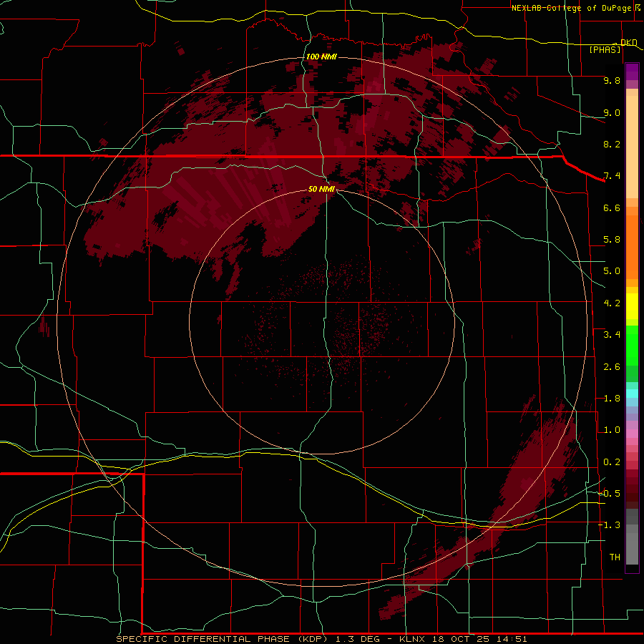Image resolution: width=644 pixels, height=644 pixels.
Task: Click the TH threshold label
Action: point(615,557)
